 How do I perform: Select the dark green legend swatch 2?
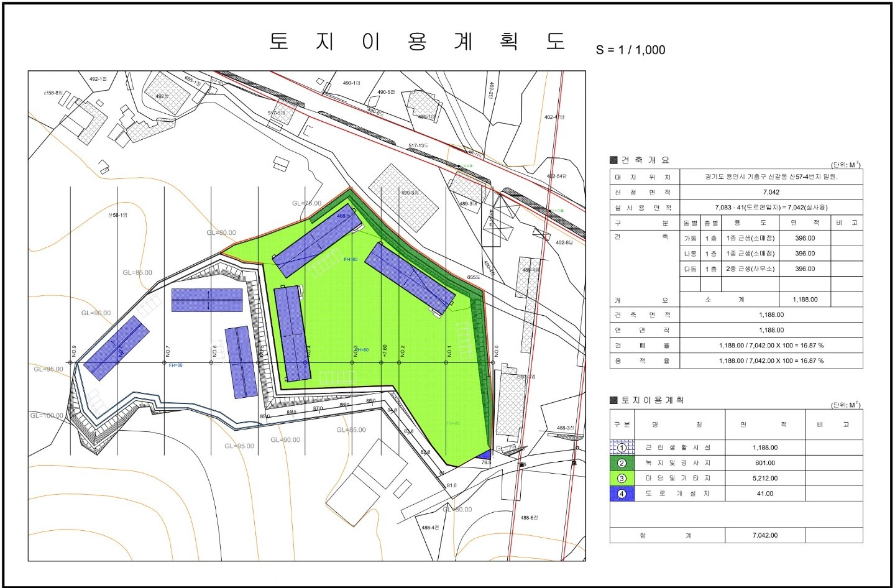point(622,463)
